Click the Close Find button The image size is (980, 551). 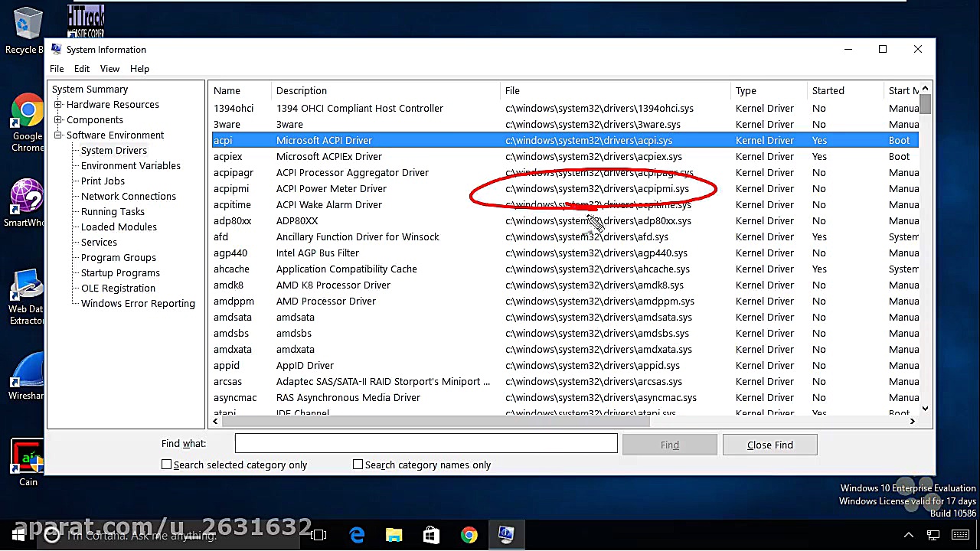pos(769,445)
